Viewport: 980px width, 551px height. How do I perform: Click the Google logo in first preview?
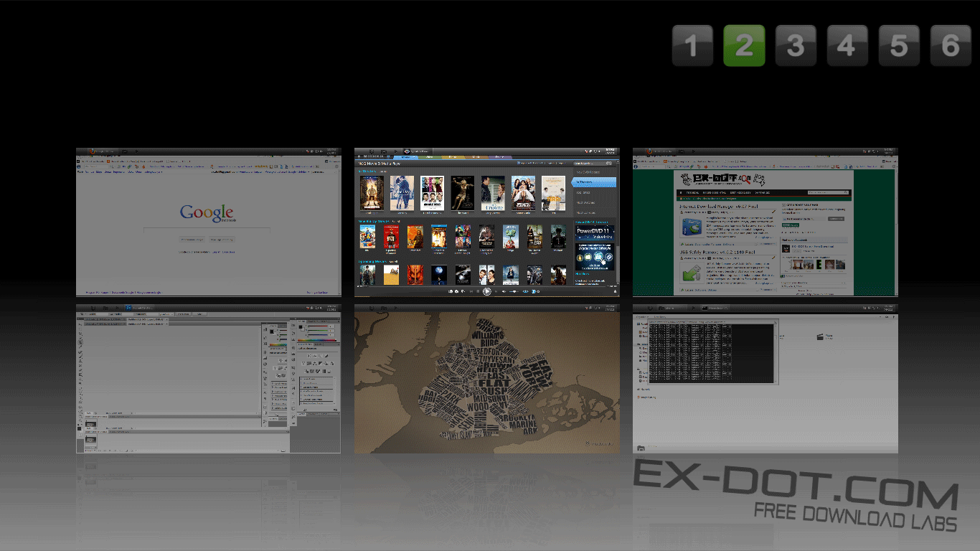pyautogui.click(x=207, y=213)
